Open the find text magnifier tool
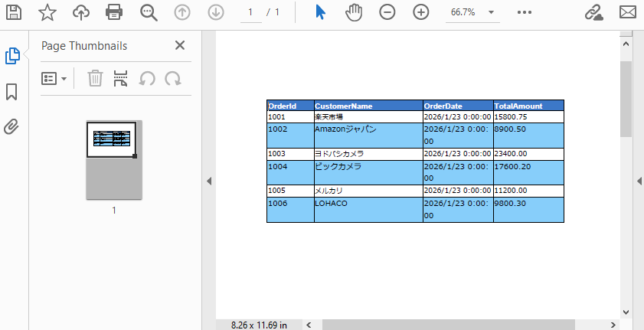The image size is (644, 330). coord(149,13)
